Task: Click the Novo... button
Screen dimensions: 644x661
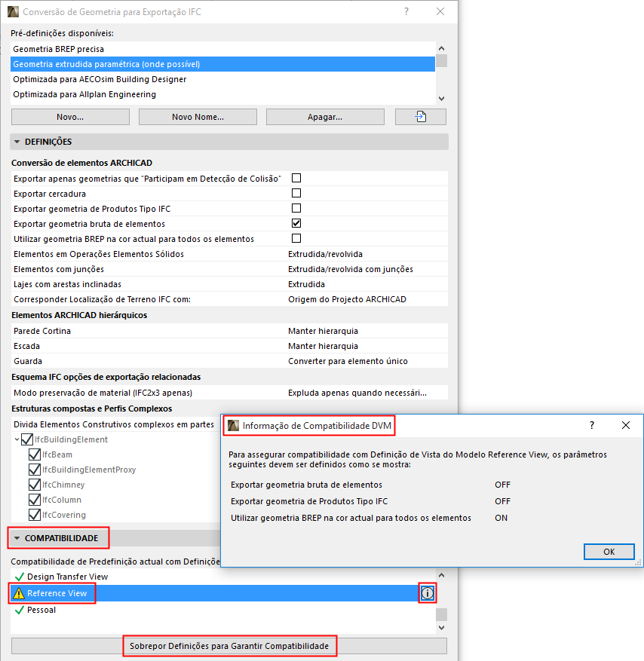Action: (70, 117)
